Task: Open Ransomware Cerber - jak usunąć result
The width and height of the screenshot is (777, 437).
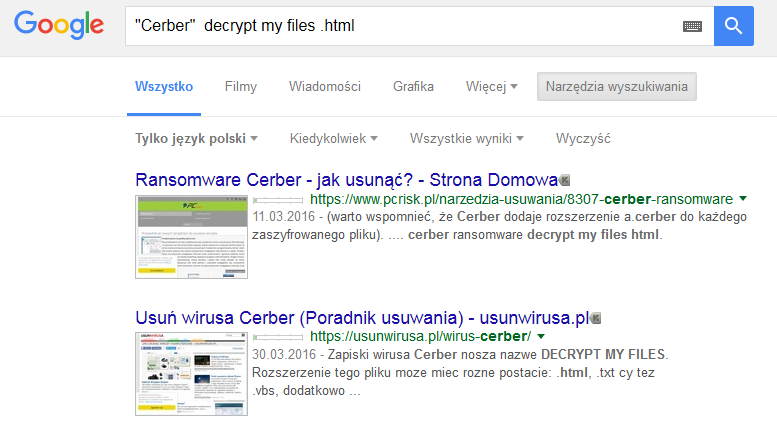Action: point(346,181)
